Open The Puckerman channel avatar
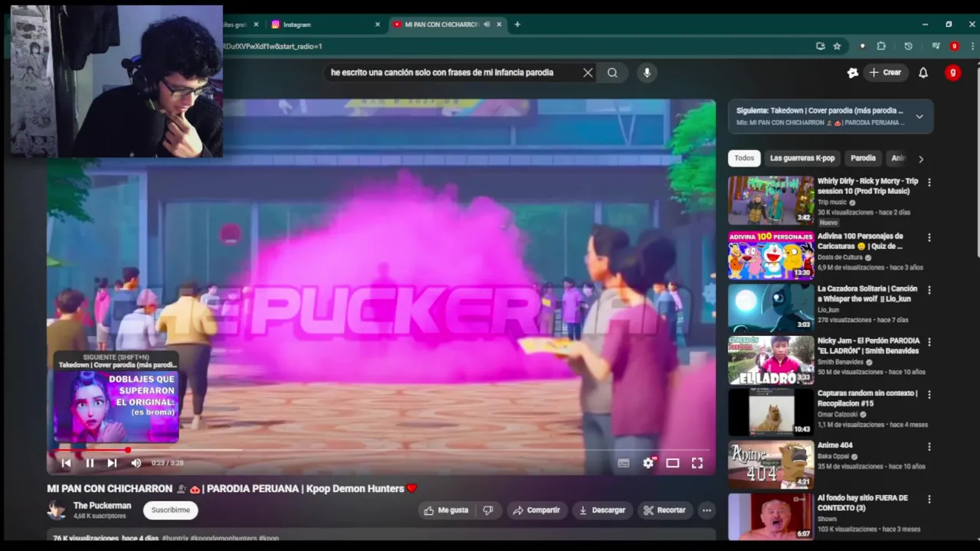The width and height of the screenshot is (980, 551). point(57,510)
